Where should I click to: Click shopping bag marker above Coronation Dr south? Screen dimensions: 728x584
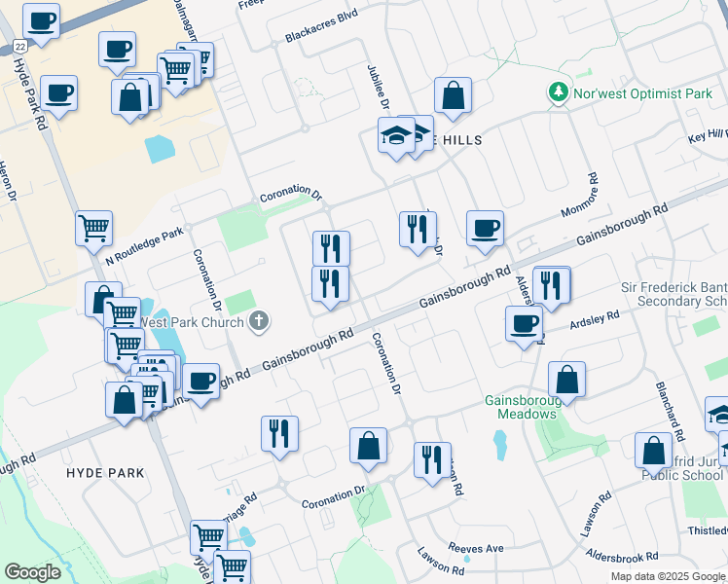tap(369, 446)
